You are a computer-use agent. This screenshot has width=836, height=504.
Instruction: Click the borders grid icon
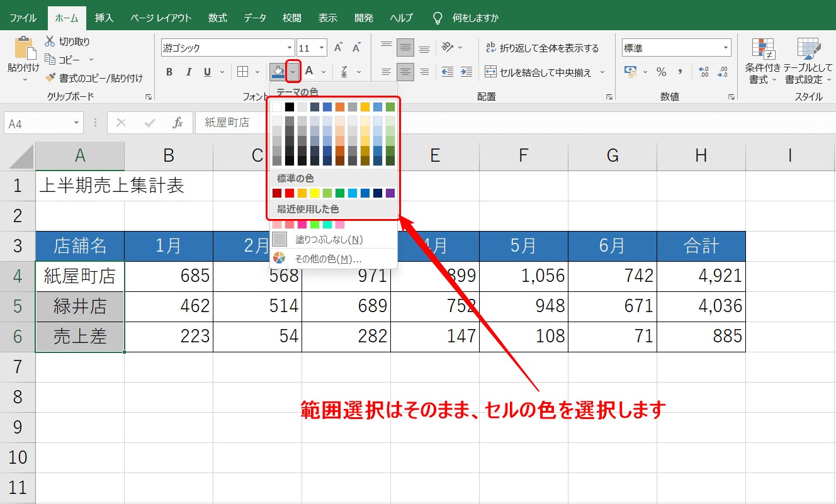(243, 72)
